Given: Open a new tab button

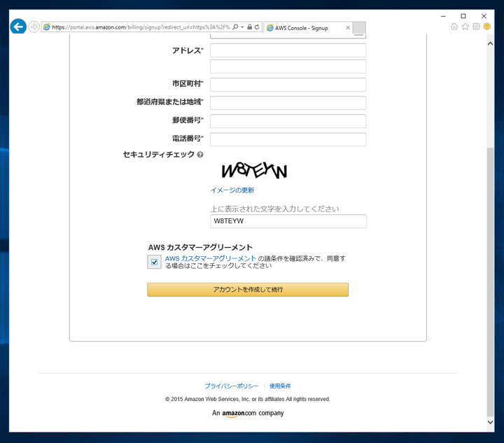Looking at the screenshot, I should click(x=359, y=27).
